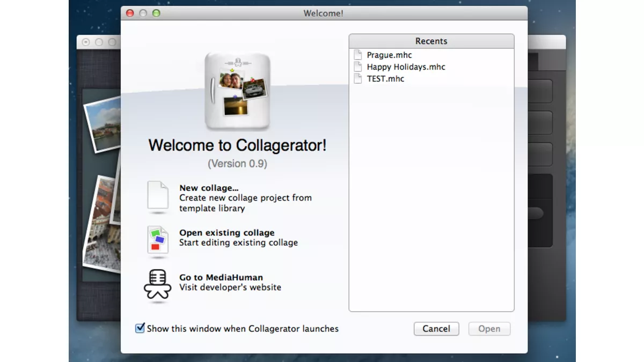644x362 pixels.
Task: Click the New collage text link
Action: [x=209, y=188]
